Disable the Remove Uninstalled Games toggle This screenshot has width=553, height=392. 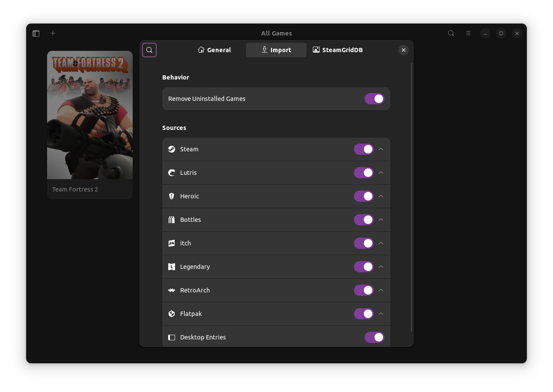pos(374,99)
